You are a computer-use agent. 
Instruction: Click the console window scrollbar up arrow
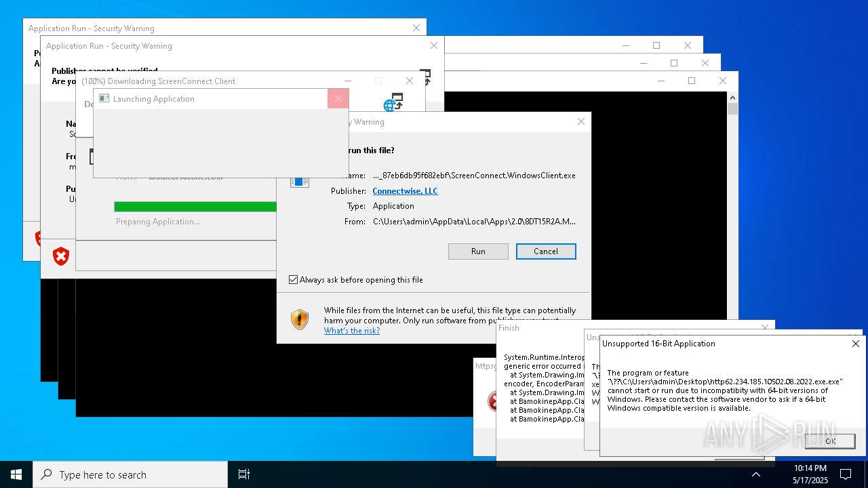click(732, 98)
